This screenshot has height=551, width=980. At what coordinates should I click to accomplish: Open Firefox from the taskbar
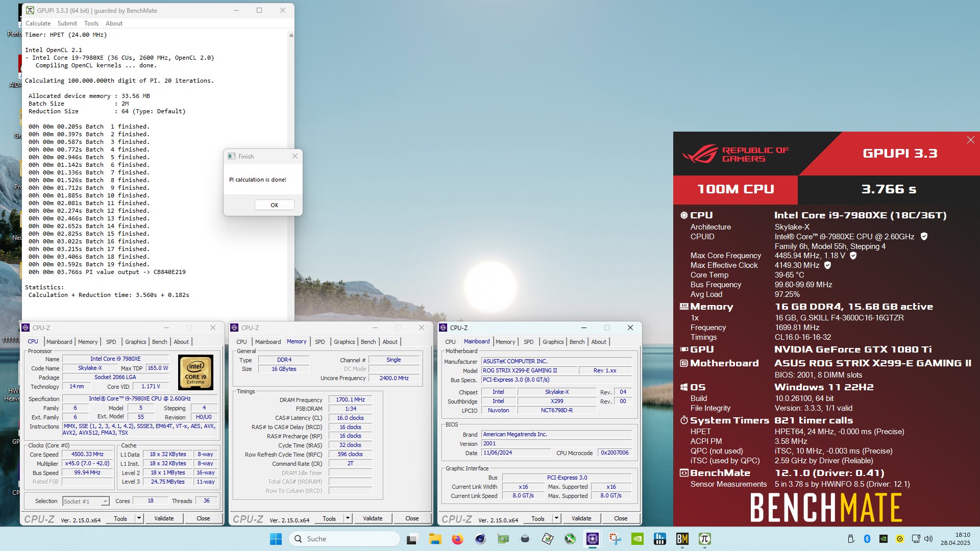pos(457,539)
